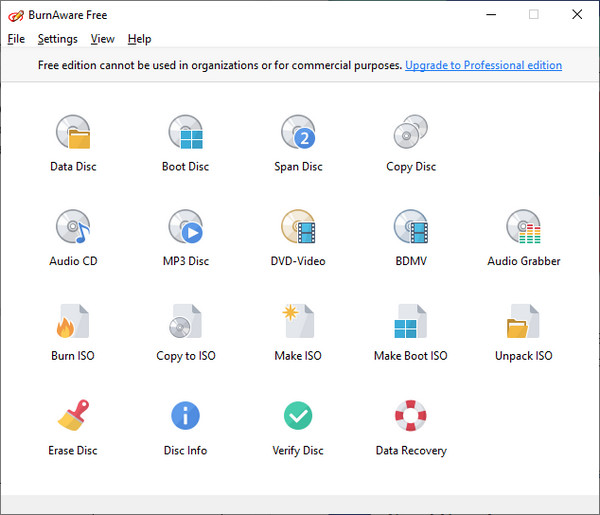
Task: Select the Make Boot ISO icon
Action: [x=411, y=321]
